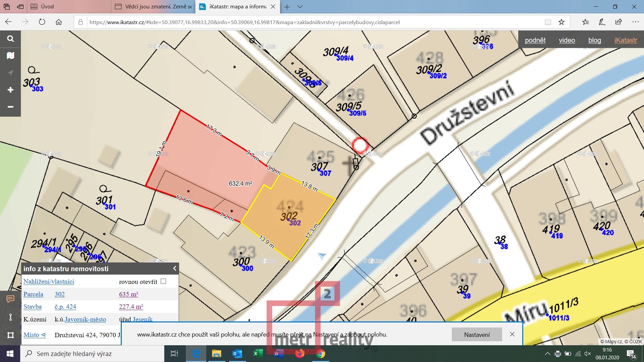Screen dimensions: 644x362
Task: Open the Stavba link
Action: (x=33, y=307)
